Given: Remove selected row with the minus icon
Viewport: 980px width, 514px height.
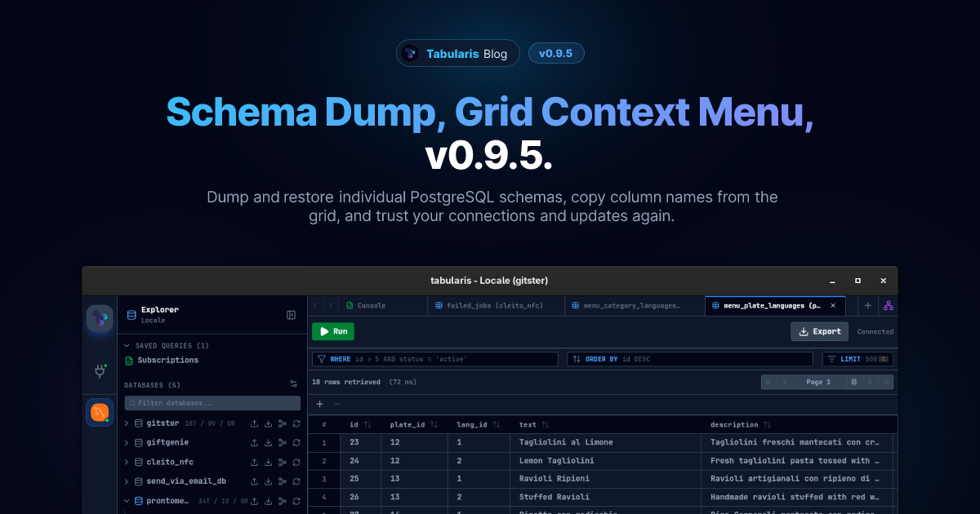Looking at the screenshot, I should click(x=336, y=402).
